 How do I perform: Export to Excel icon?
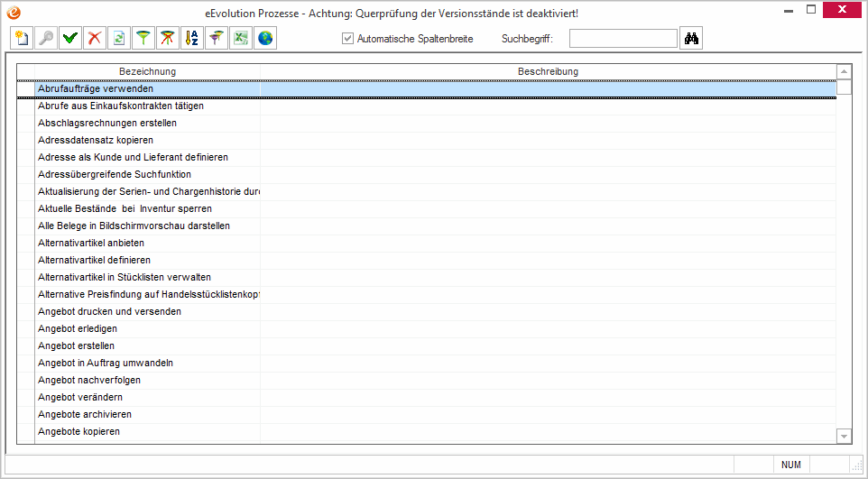[241, 38]
